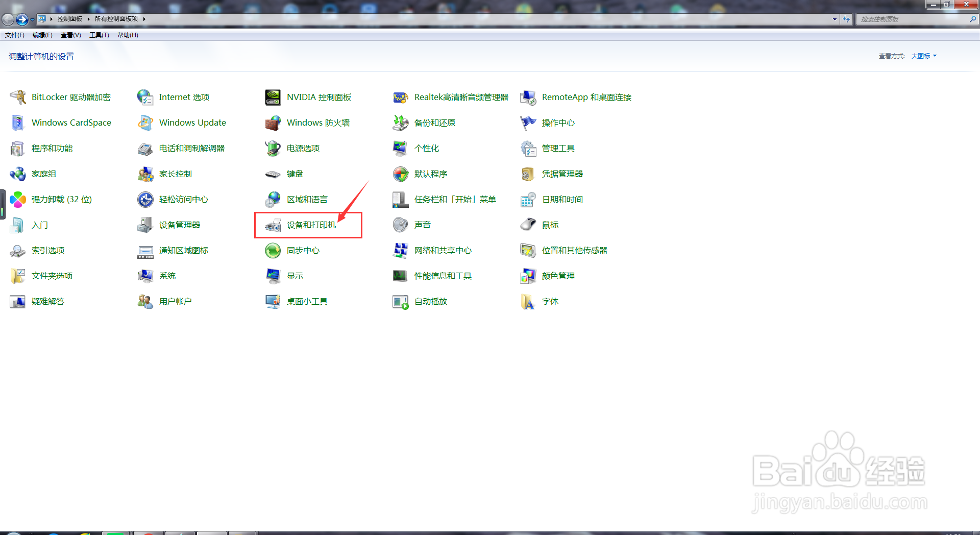Open the 强力卸载 colorful clover icon

click(x=18, y=199)
